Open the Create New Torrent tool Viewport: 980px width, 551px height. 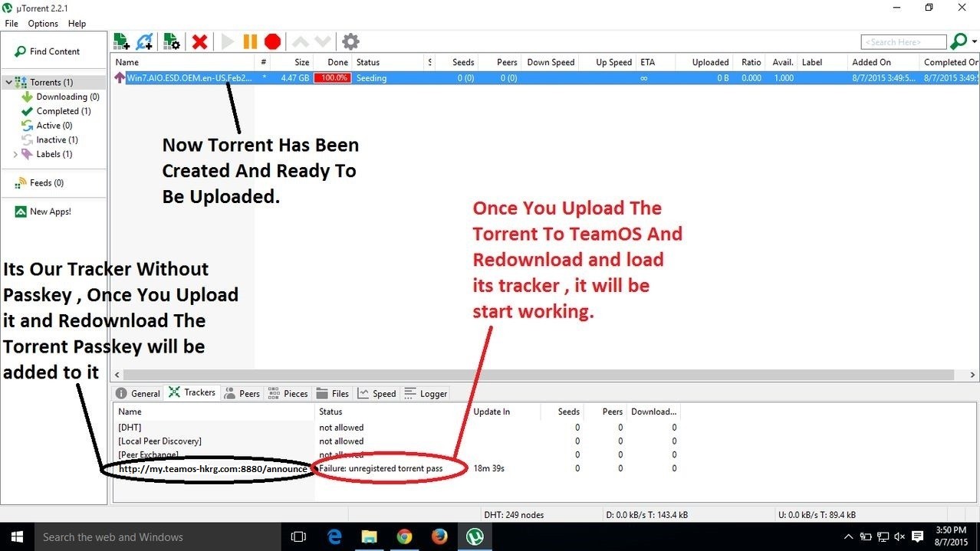point(171,41)
